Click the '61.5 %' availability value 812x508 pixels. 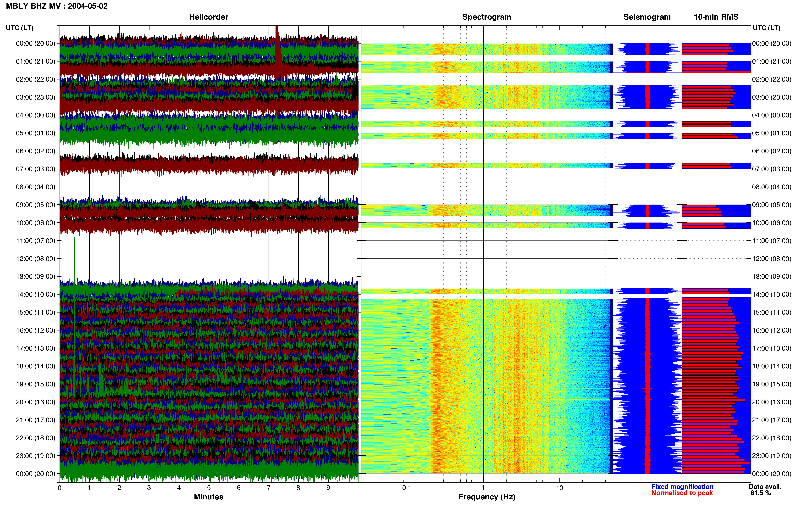[x=761, y=493]
